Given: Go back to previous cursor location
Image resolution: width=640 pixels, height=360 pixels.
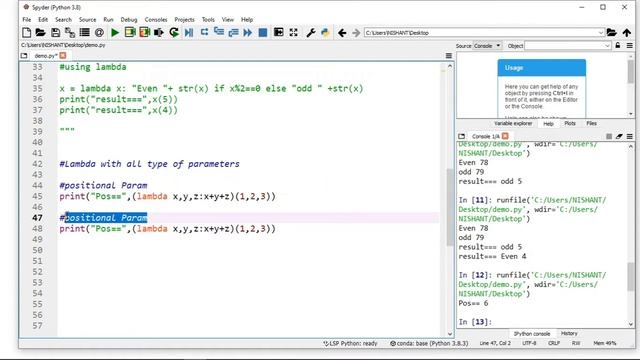Looking at the screenshot, I should [342, 33].
